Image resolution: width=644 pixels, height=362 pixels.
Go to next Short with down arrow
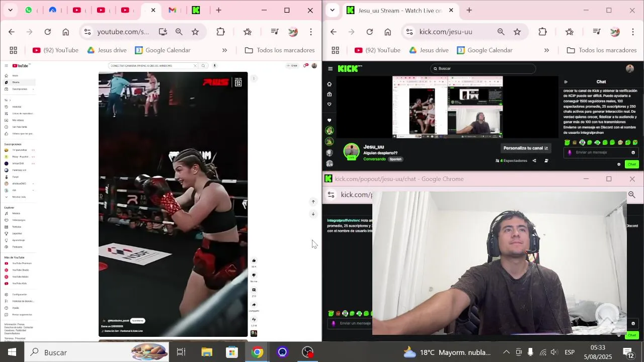(313, 214)
